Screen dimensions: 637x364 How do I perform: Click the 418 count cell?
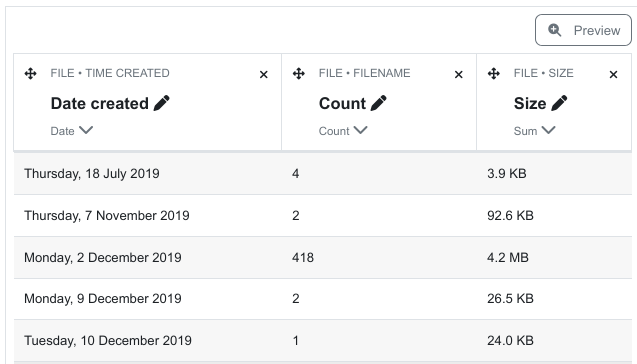303,258
